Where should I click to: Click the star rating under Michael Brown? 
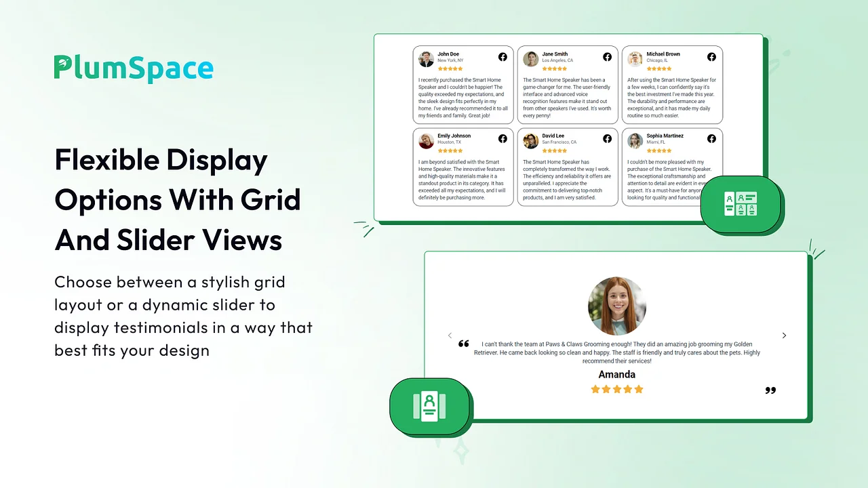tap(658, 68)
